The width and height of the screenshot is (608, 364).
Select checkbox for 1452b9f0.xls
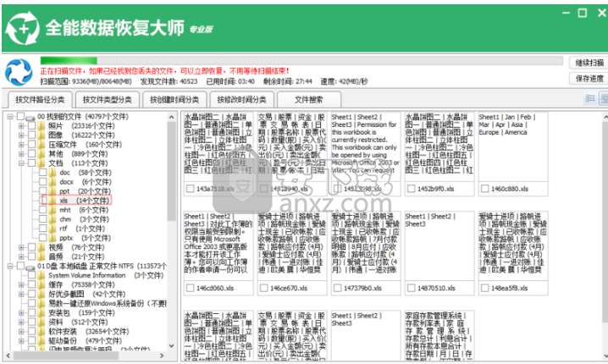[411, 189]
